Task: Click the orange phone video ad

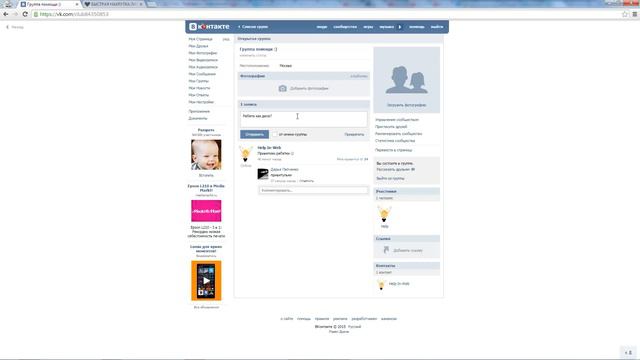Action: pyautogui.click(x=206, y=280)
